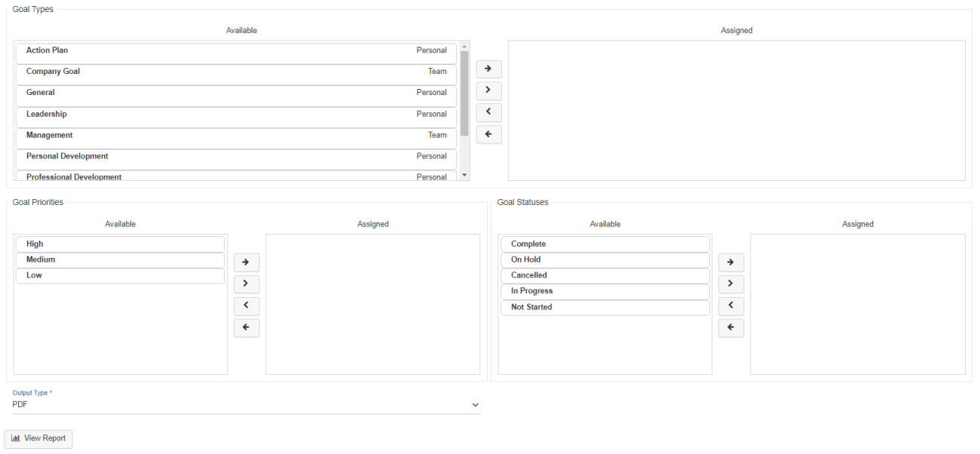The height and width of the screenshot is (454, 980).
Task: Click move-selected-right chevron in Goal Priorities
Action: click(x=247, y=284)
